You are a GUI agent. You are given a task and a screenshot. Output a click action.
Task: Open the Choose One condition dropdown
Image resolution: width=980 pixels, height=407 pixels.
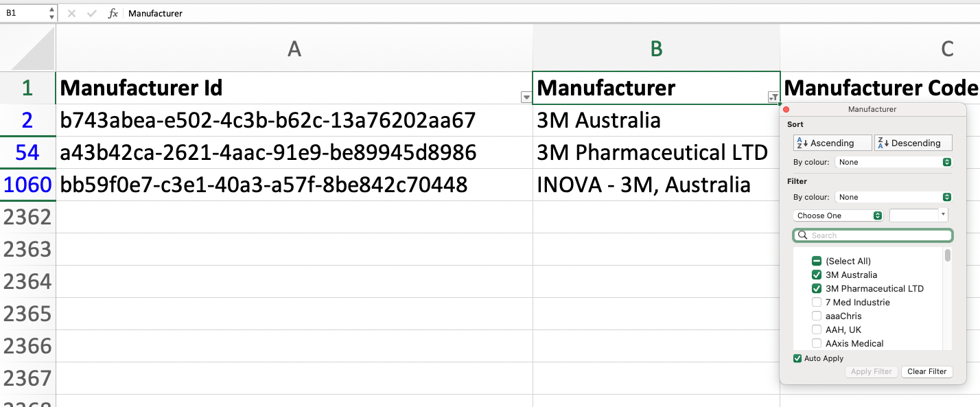pos(838,216)
